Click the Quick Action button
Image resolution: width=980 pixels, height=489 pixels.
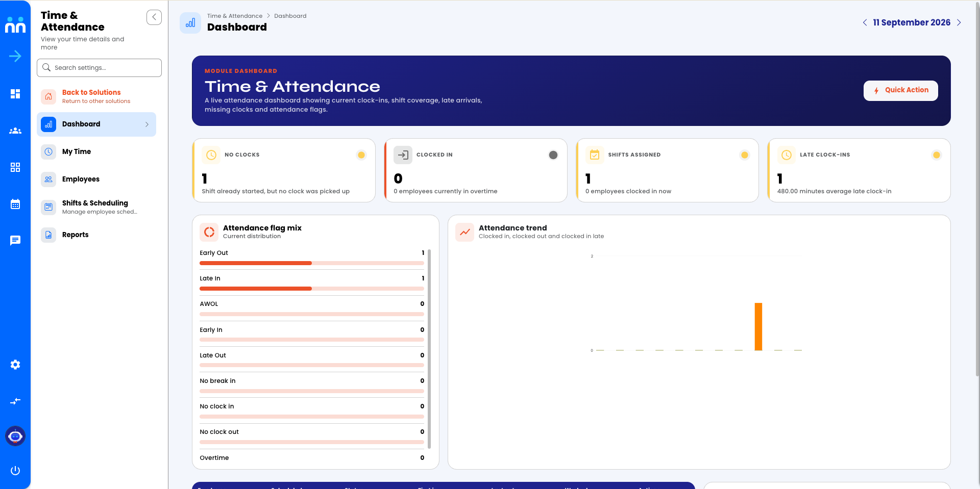pyautogui.click(x=900, y=91)
